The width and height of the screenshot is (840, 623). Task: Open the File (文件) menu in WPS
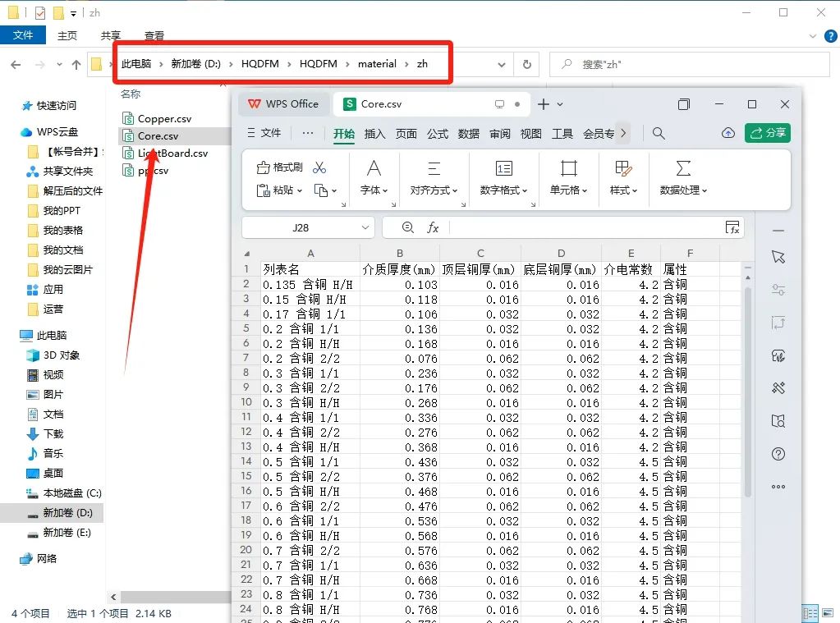(x=264, y=133)
